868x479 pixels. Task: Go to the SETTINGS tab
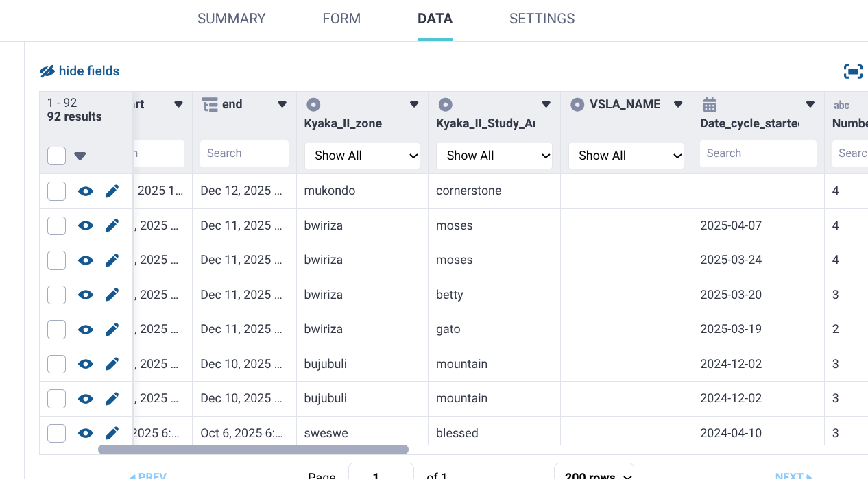pos(542,19)
